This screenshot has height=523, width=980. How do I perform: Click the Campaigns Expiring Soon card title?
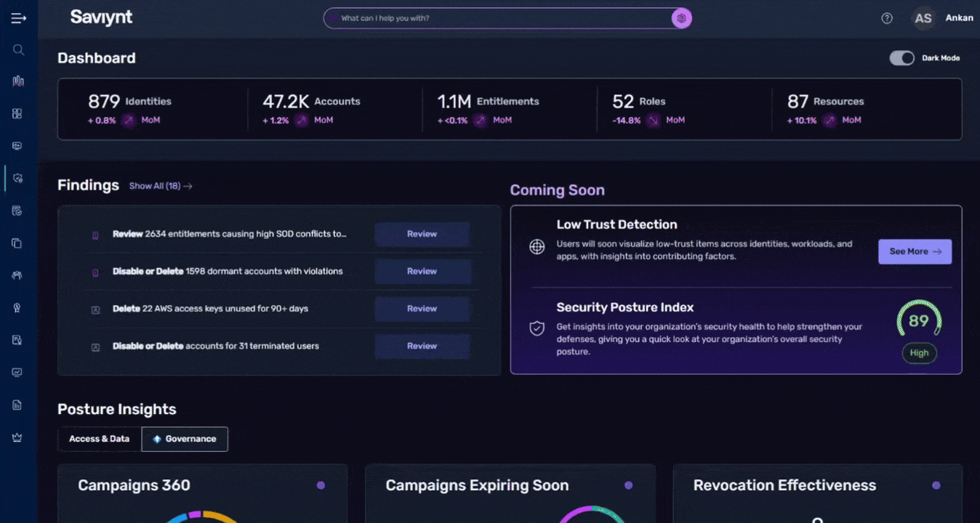point(477,485)
